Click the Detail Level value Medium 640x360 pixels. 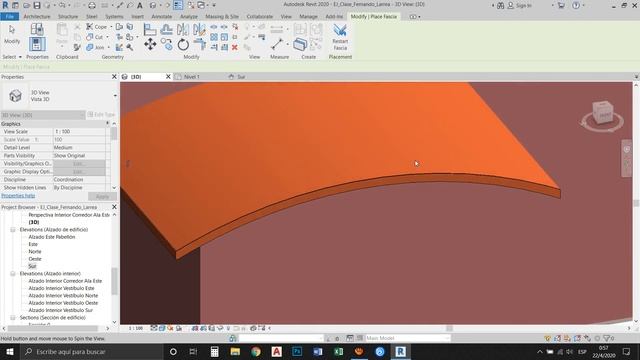[79, 147]
